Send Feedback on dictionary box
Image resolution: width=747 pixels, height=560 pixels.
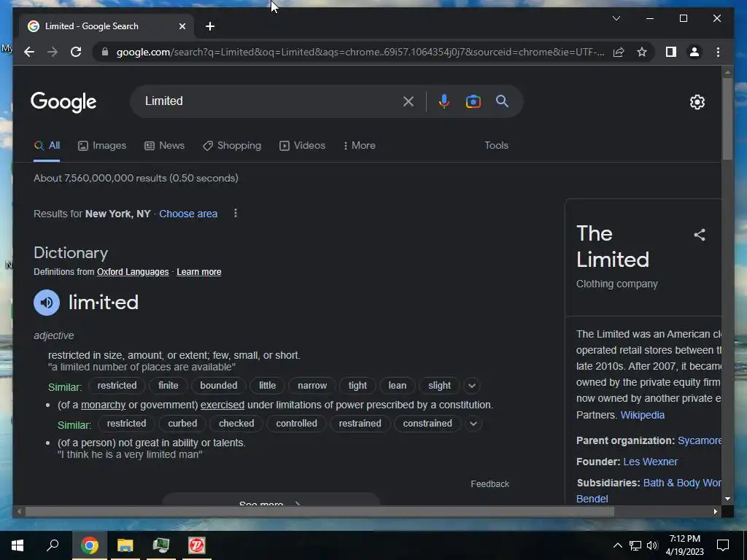tap(489, 484)
